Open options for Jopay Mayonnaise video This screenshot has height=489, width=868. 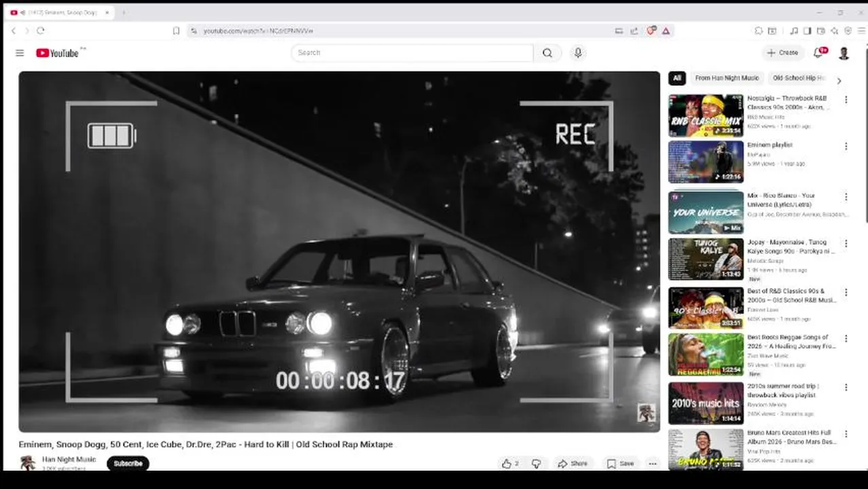point(846,243)
